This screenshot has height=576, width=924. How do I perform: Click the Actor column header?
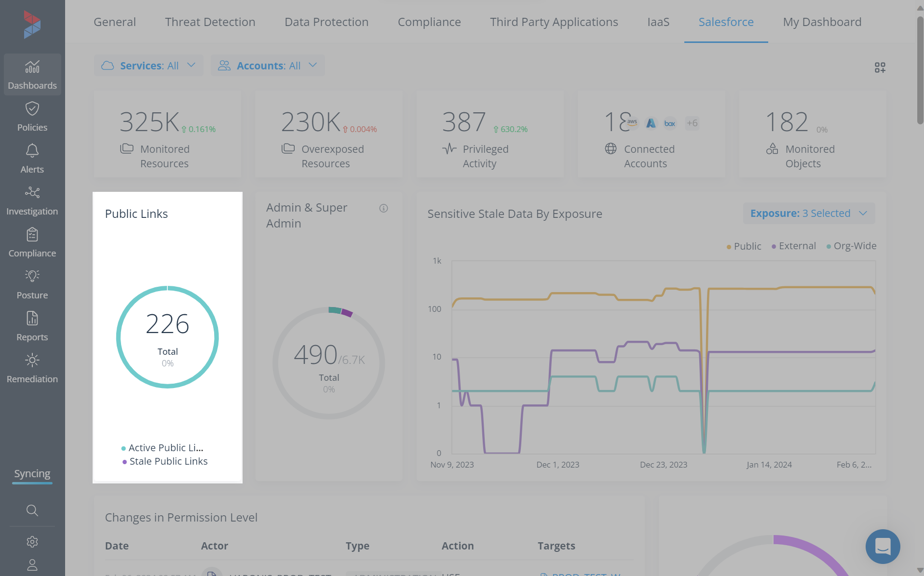(215, 546)
